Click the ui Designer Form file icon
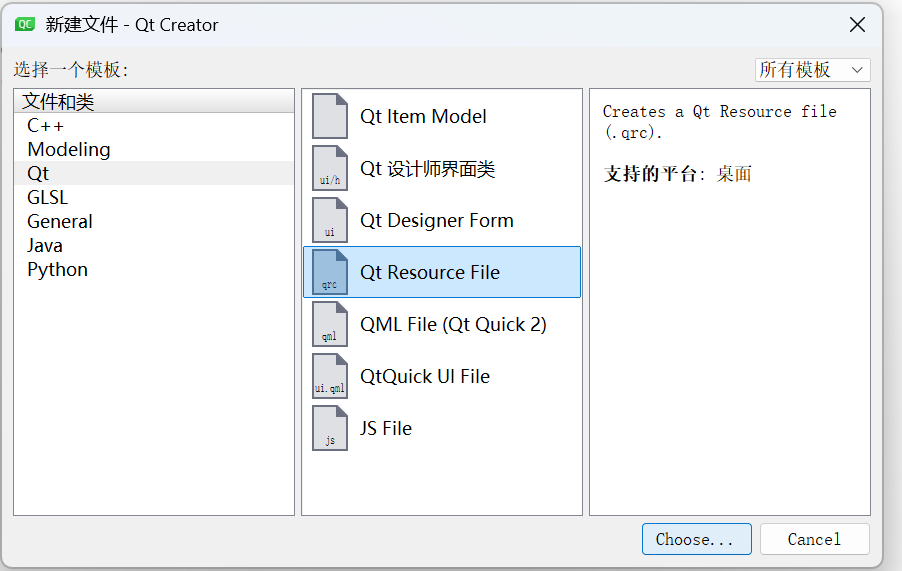This screenshot has width=902, height=571. tap(330, 220)
